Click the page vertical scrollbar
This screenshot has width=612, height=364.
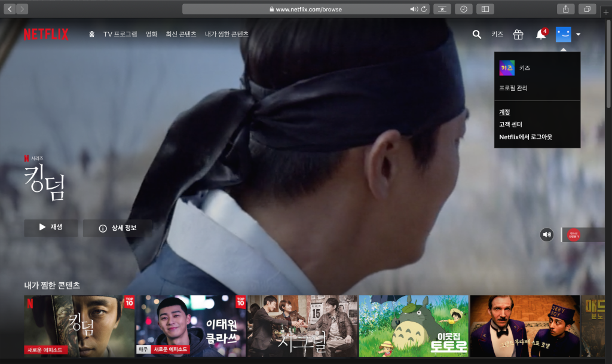click(x=608, y=65)
